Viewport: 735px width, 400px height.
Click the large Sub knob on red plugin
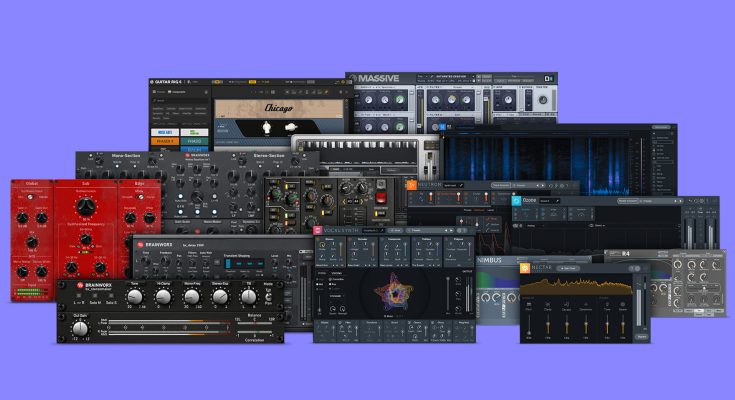[85, 204]
